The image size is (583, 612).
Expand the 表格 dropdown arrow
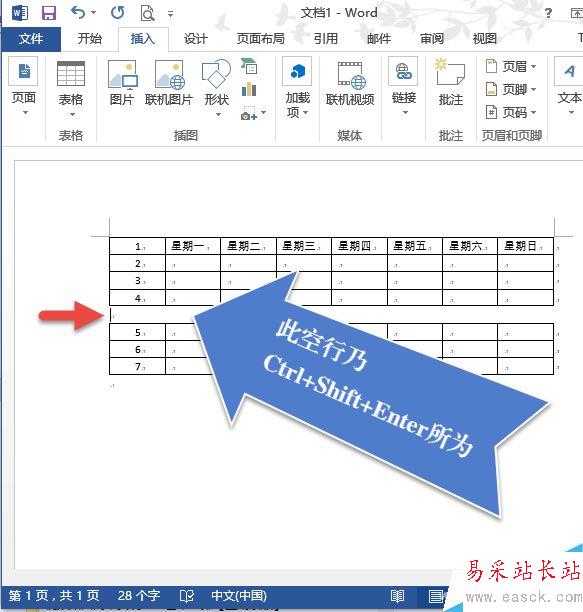click(72, 115)
